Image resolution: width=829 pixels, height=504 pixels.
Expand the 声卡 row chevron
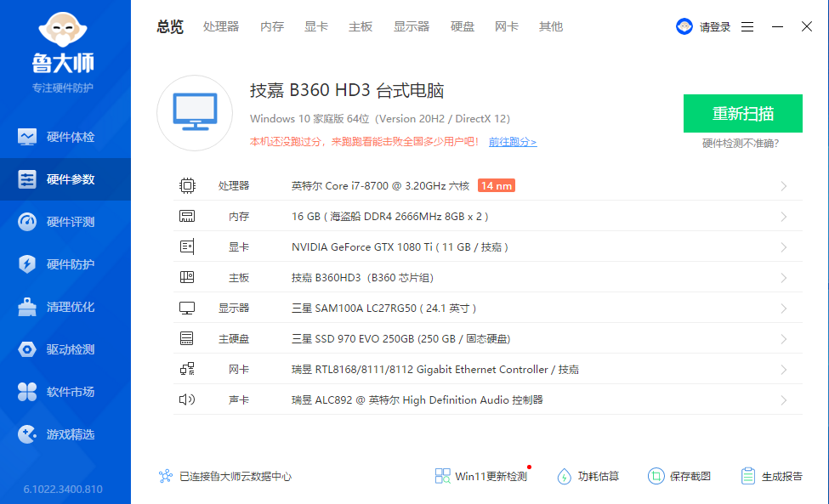point(784,400)
